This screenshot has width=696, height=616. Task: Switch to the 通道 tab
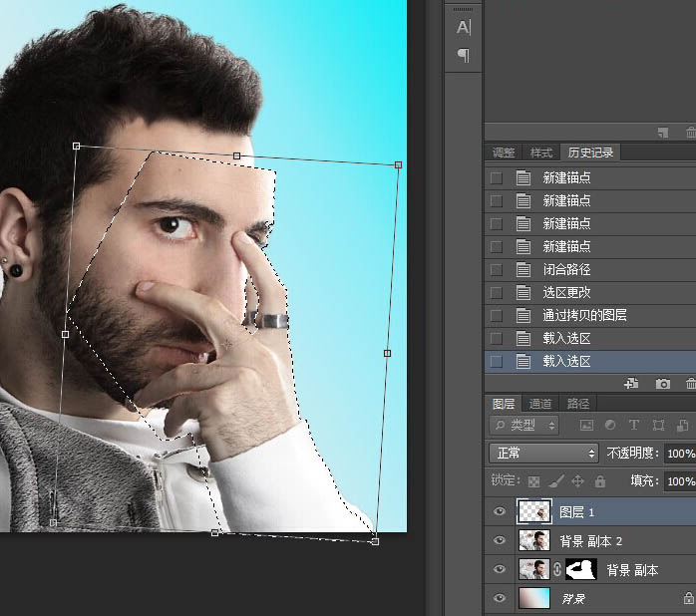tap(540, 405)
